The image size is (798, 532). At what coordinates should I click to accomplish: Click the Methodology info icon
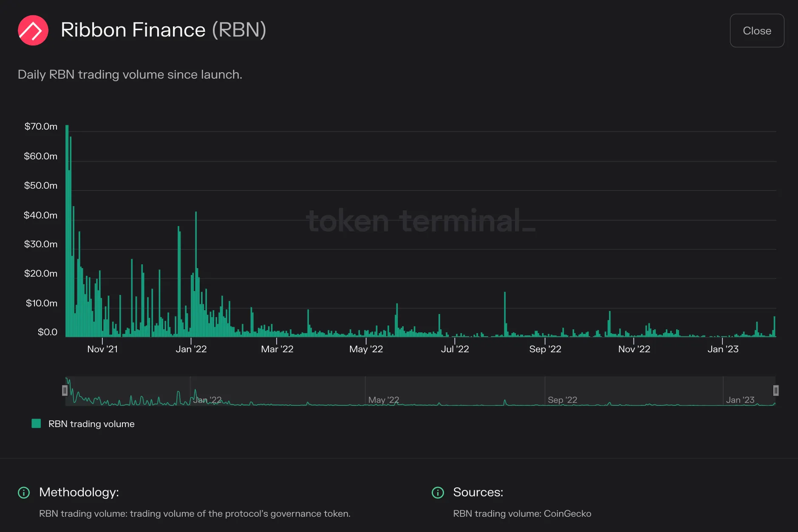point(24,492)
